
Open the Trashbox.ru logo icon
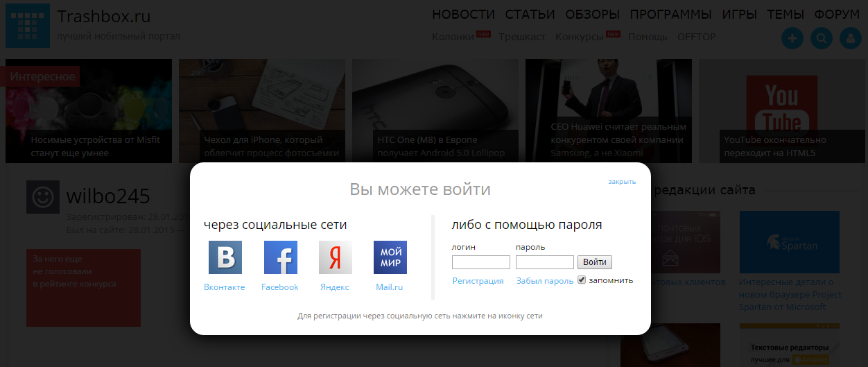pos(28,26)
